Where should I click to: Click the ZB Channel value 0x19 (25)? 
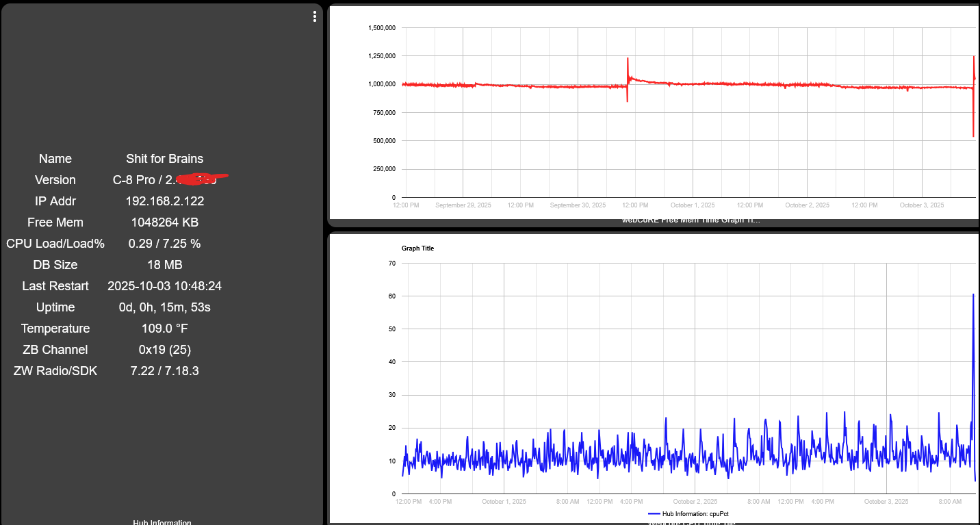click(x=164, y=350)
